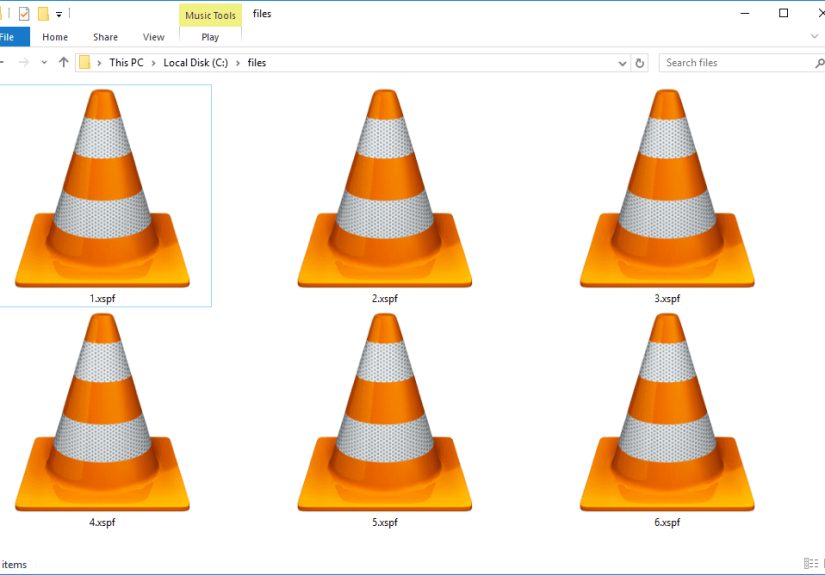Expand the chevron after Local Disk (C:)
The image size is (825, 575).
click(x=238, y=63)
